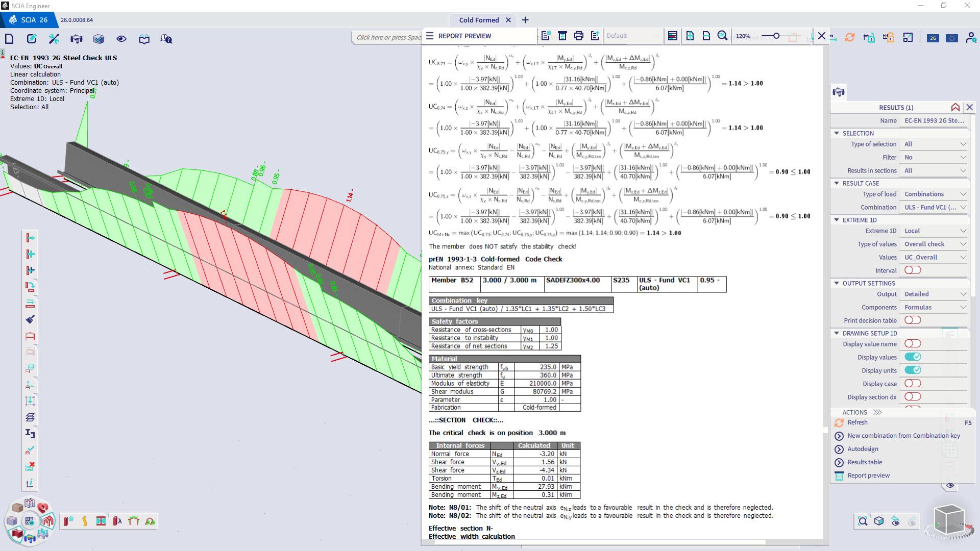This screenshot has width=980, height=551.
Task: Click the command search input field
Action: [x=388, y=37]
